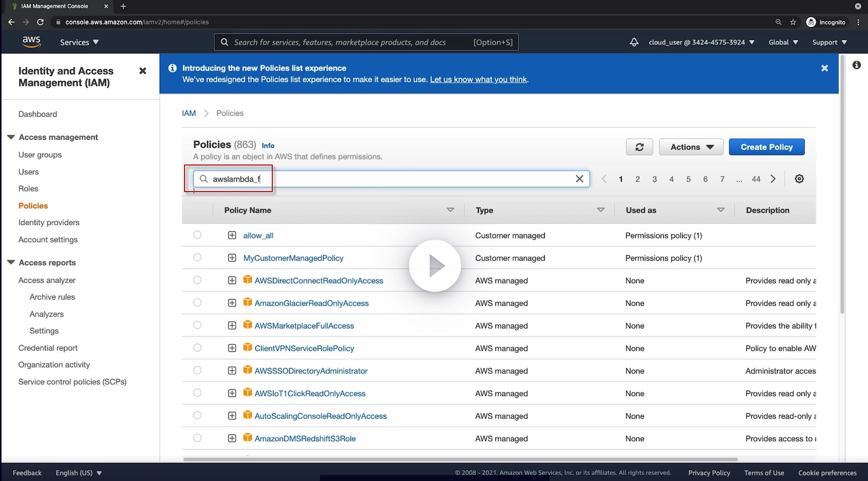Go to the next page of policies
868x481 pixels.
point(773,179)
